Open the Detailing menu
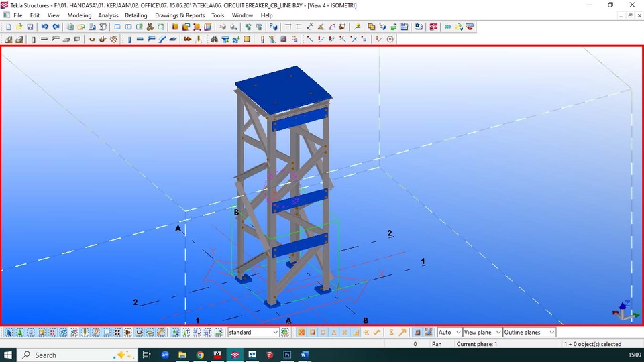This screenshot has height=362, width=644. 136,15
